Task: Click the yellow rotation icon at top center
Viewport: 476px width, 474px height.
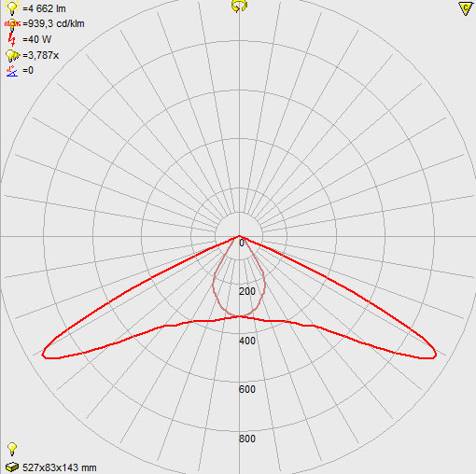Action: tap(239, 6)
